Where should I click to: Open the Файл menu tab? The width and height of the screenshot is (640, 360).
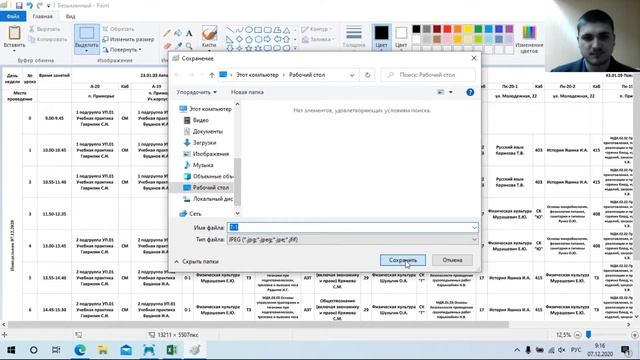[x=13, y=16]
